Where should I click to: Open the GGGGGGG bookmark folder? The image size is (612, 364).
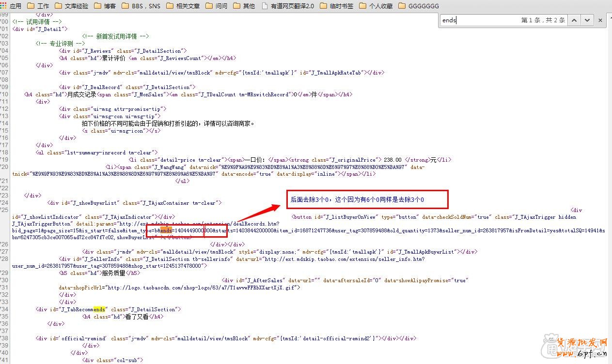[x=419, y=6]
